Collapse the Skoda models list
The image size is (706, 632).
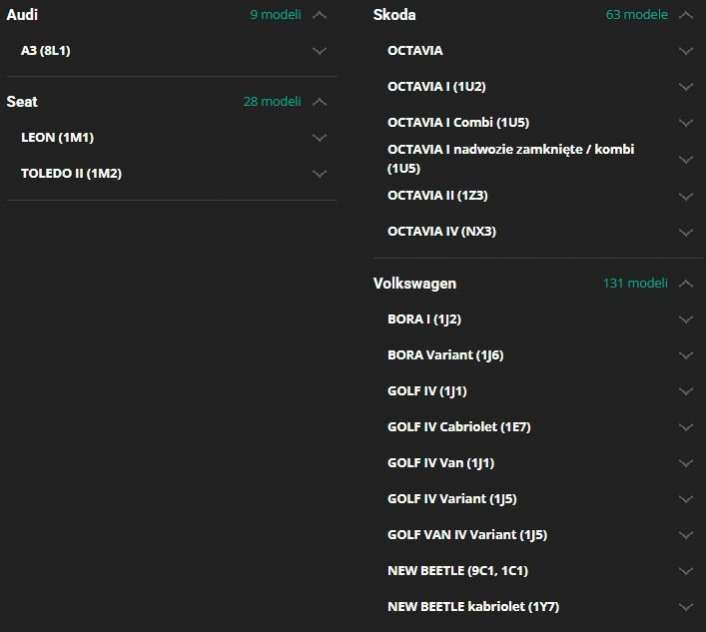click(x=685, y=15)
